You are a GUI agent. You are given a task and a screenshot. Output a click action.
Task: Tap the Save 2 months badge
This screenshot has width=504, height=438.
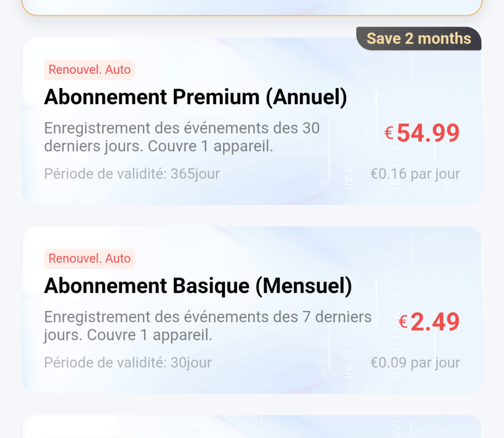coord(419,39)
